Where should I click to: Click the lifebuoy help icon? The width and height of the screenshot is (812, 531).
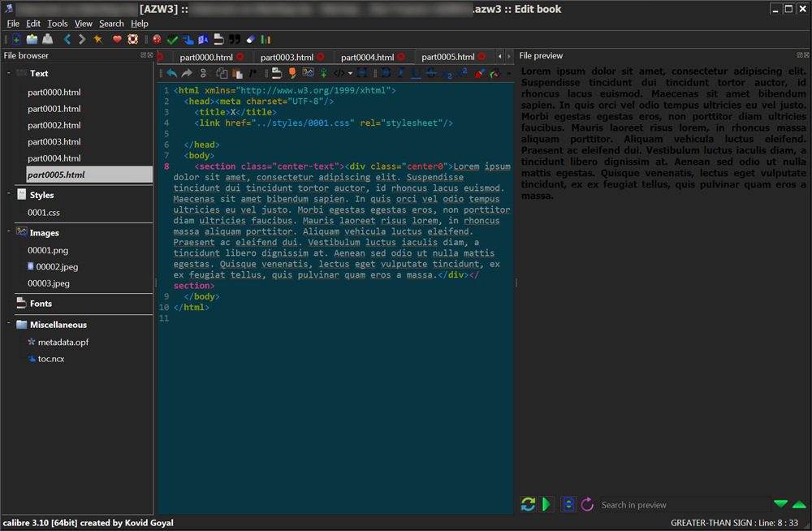132,39
